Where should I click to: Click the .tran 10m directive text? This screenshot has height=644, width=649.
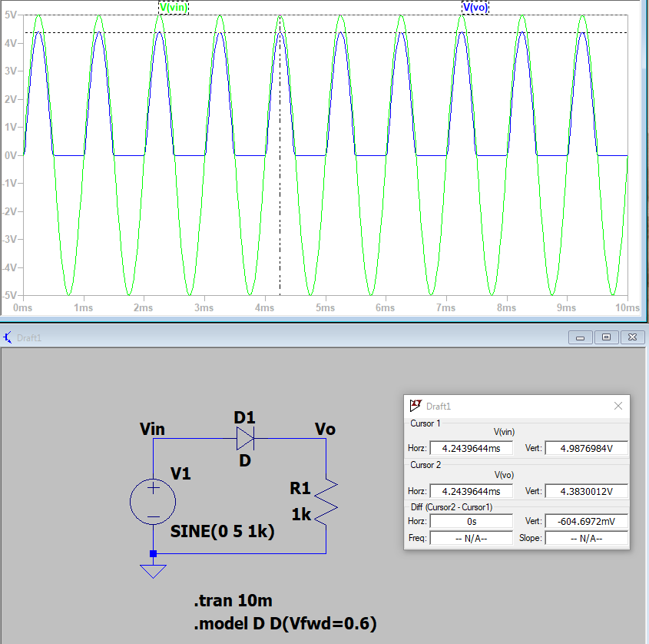233,601
